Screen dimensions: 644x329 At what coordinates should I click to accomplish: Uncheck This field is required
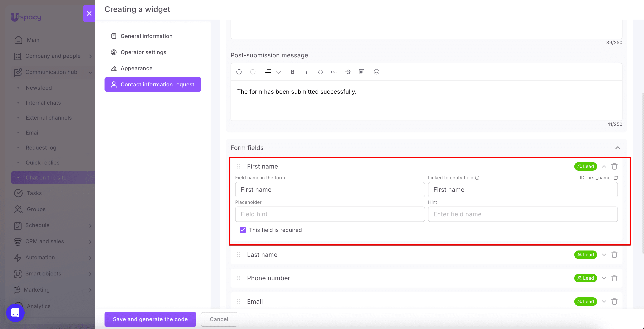[243, 230]
